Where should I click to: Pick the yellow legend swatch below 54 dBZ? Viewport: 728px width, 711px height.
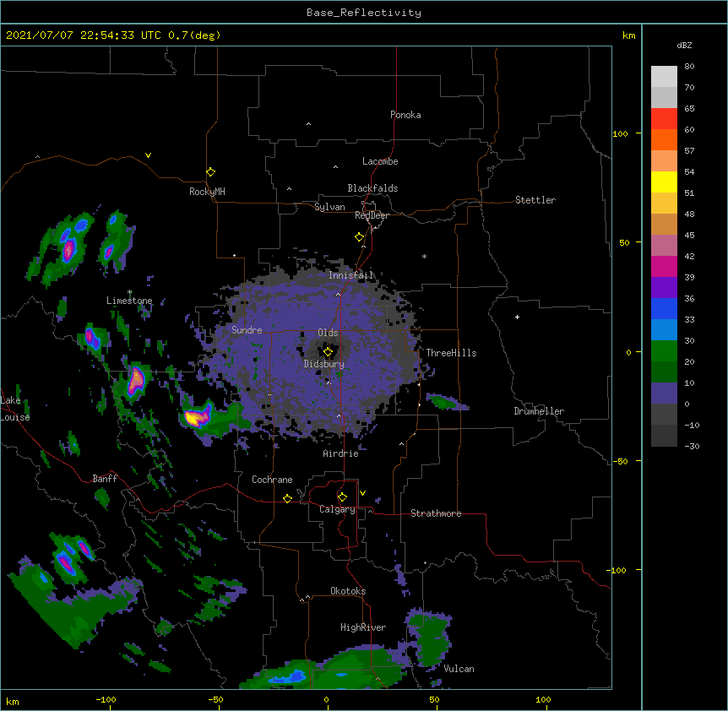click(x=664, y=182)
